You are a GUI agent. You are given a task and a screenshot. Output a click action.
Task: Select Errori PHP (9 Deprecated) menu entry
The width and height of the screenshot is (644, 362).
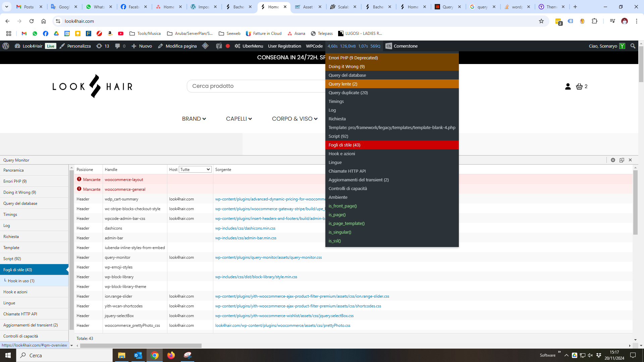[392, 58]
